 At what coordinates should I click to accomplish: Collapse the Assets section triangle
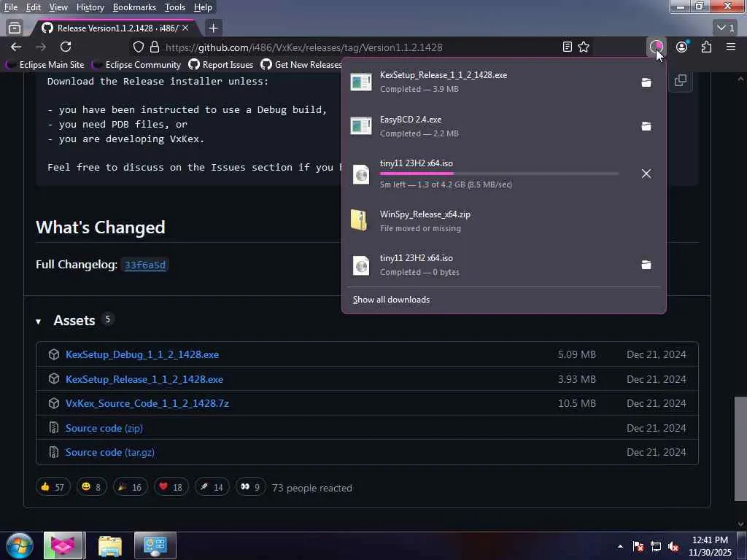38,322
